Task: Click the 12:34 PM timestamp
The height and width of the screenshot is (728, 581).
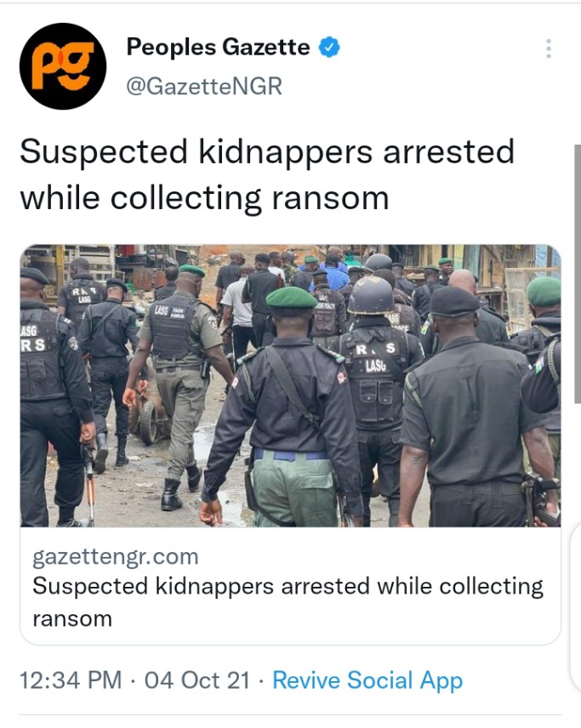Action: pos(71,680)
